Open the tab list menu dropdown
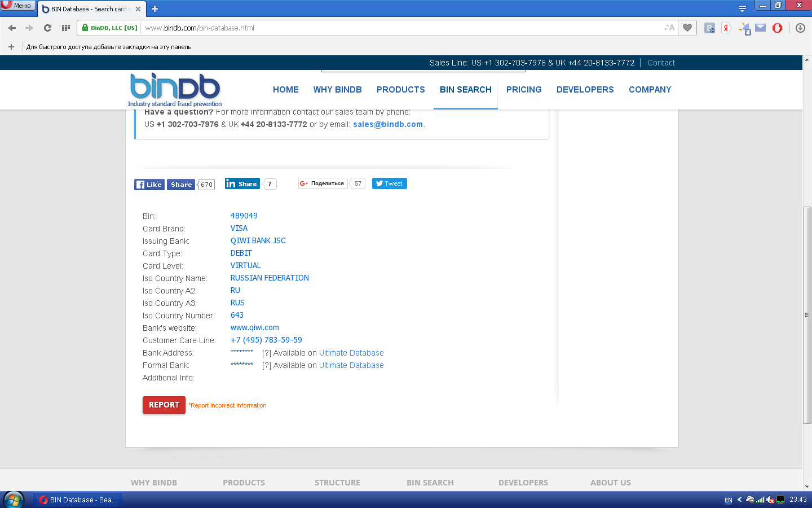The image size is (812, 508). click(x=742, y=8)
